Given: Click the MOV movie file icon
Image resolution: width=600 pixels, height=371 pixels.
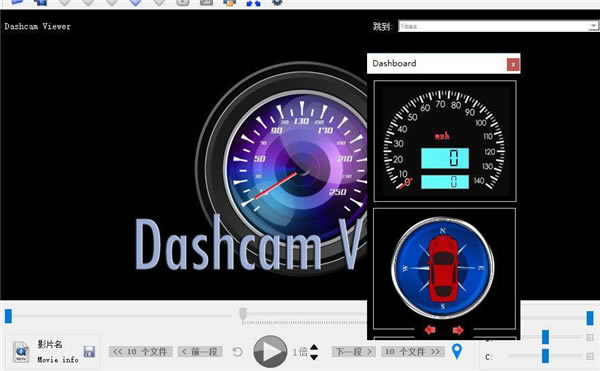Looking at the screenshot, I should click(x=21, y=351).
